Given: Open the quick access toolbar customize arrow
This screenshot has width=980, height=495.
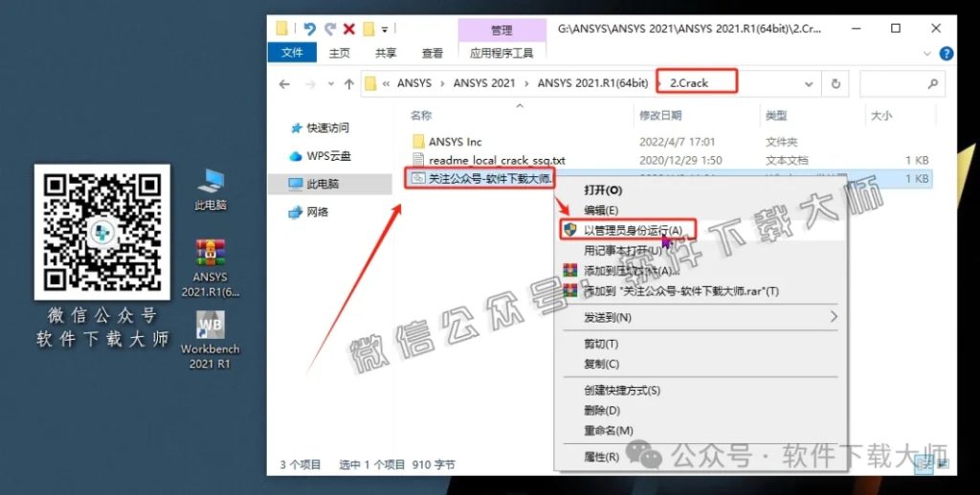Looking at the screenshot, I should point(385,30).
